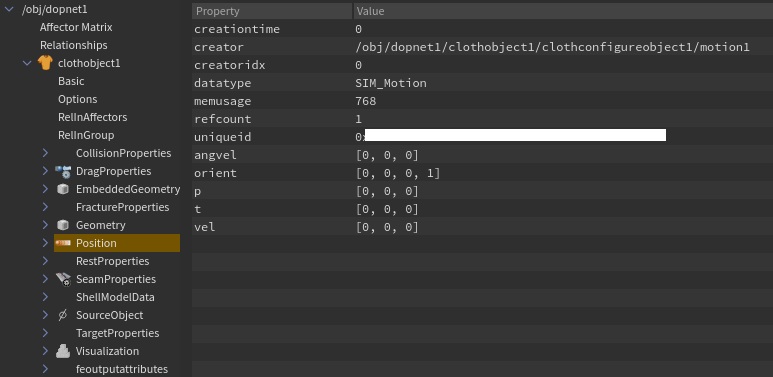Image resolution: width=773 pixels, height=377 pixels.
Task: Select the clothobject1 tree item
Action: pos(89,63)
